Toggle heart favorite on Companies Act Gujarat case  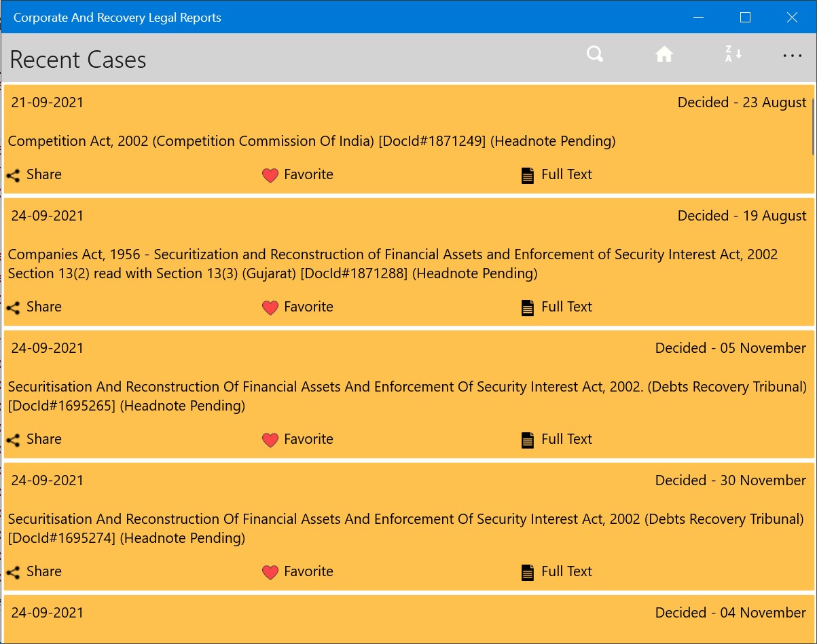point(270,308)
